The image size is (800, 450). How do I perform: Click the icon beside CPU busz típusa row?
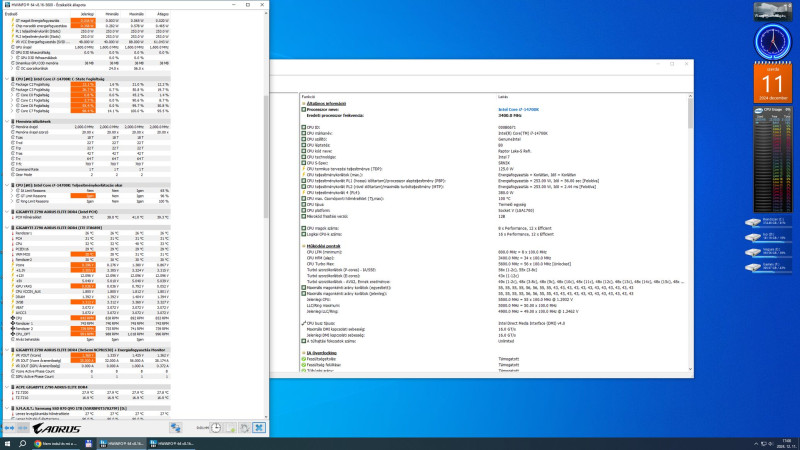click(x=304, y=323)
